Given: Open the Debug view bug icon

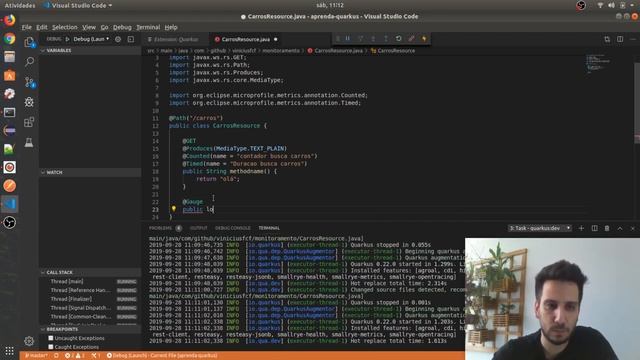Looking at the screenshot, I should [29, 102].
